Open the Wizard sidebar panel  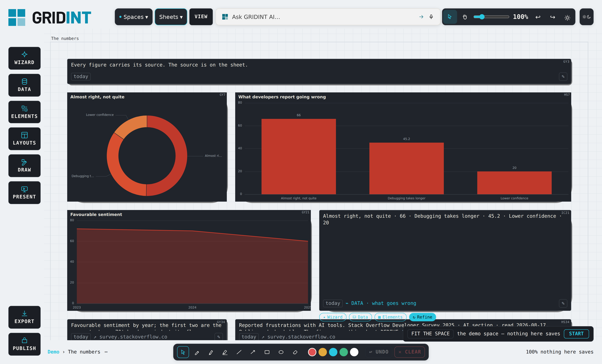pyautogui.click(x=24, y=58)
